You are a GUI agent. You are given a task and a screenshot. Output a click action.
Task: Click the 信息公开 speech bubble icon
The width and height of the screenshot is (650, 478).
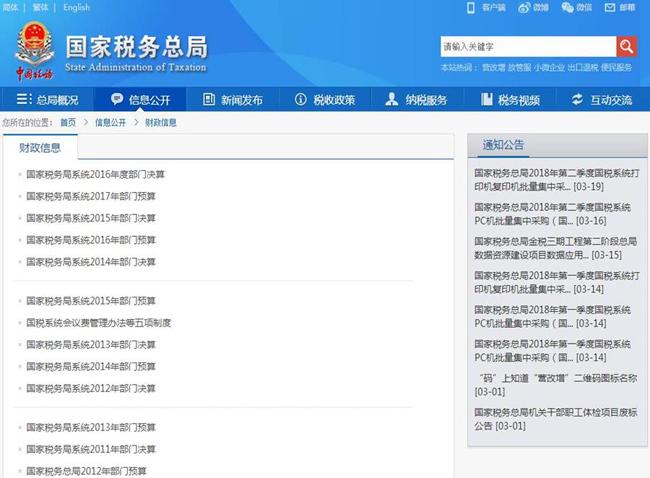(x=117, y=99)
